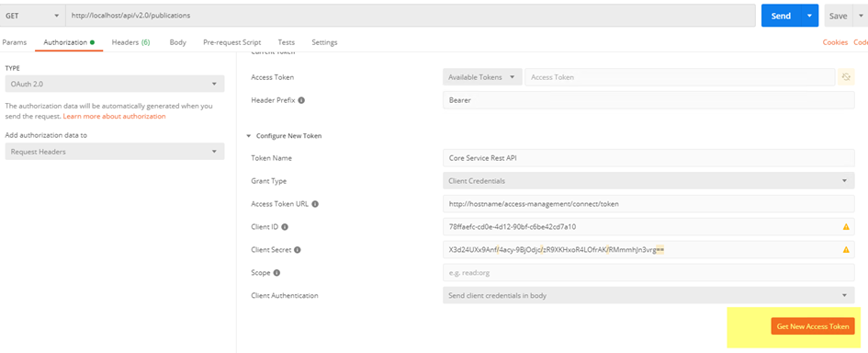Open the Available Tokens dropdown
This screenshot has width=868, height=353.
click(x=482, y=77)
